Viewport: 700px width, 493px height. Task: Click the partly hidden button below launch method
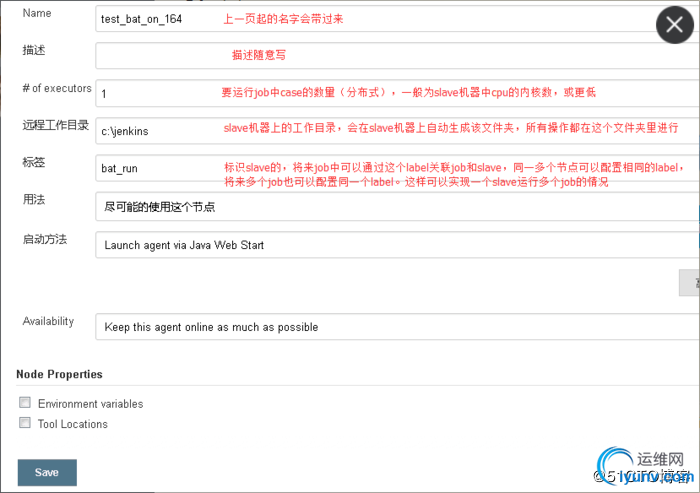tap(689, 282)
